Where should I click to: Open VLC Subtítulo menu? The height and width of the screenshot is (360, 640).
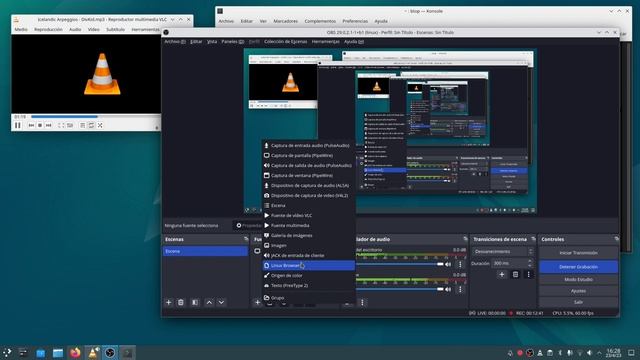[115, 29]
